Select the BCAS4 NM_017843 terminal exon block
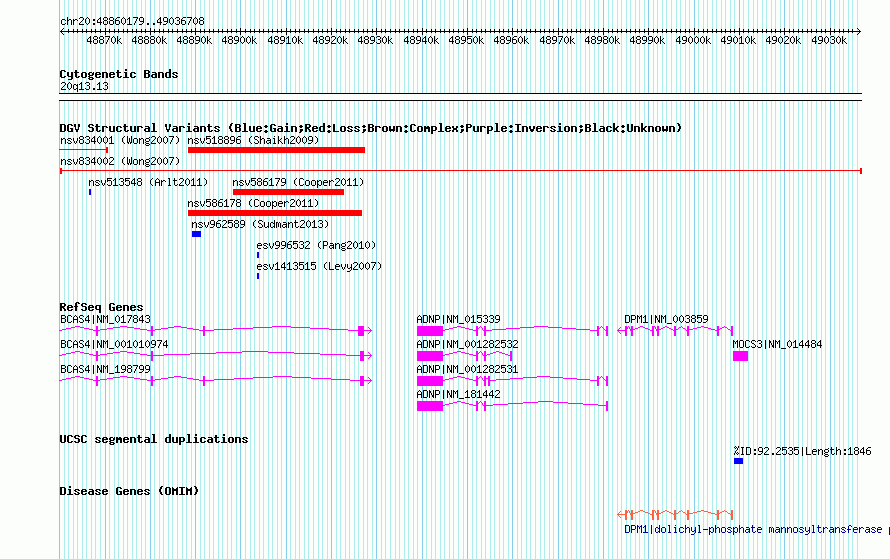The height and width of the screenshot is (559, 890). click(x=361, y=331)
